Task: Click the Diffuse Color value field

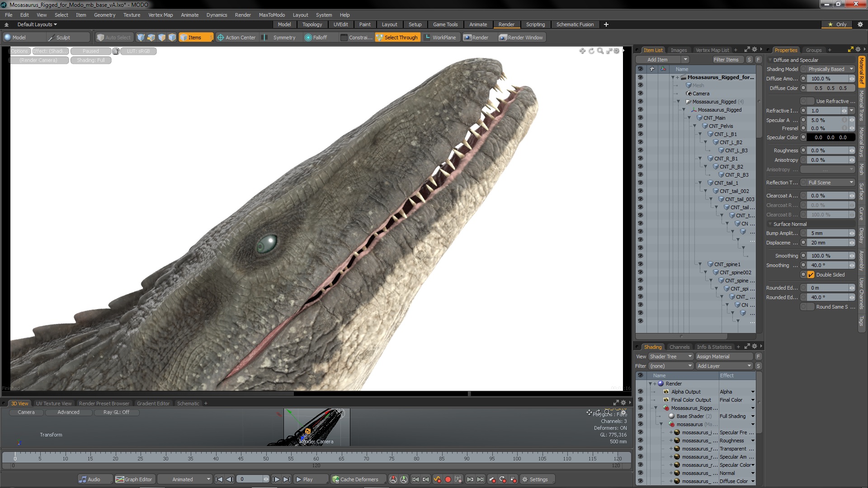Action: coord(830,88)
